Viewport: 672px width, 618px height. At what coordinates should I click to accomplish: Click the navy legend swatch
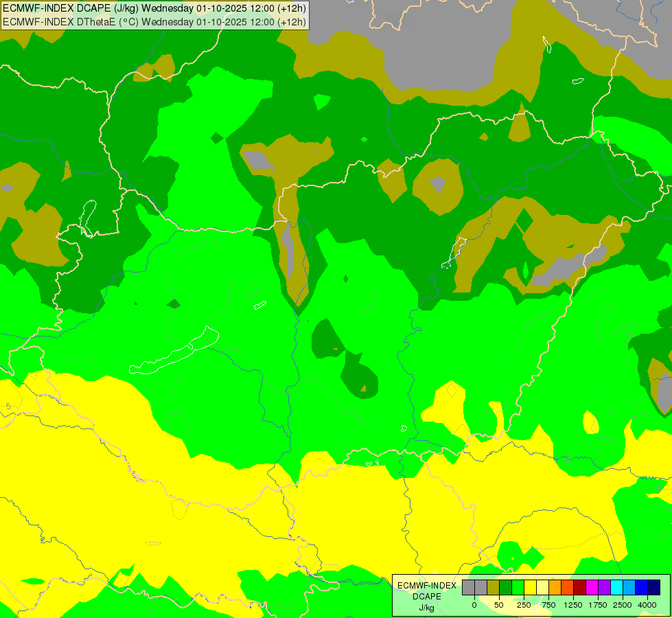click(654, 588)
